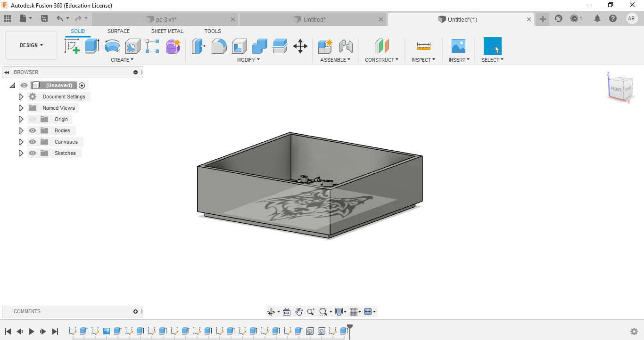Hide the Sketches folder
The width and height of the screenshot is (644, 340).
(33, 153)
